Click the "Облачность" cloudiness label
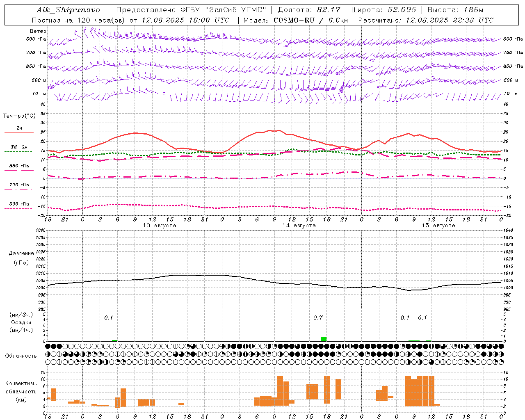This screenshot has height=420, width=525. [x=21, y=356]
